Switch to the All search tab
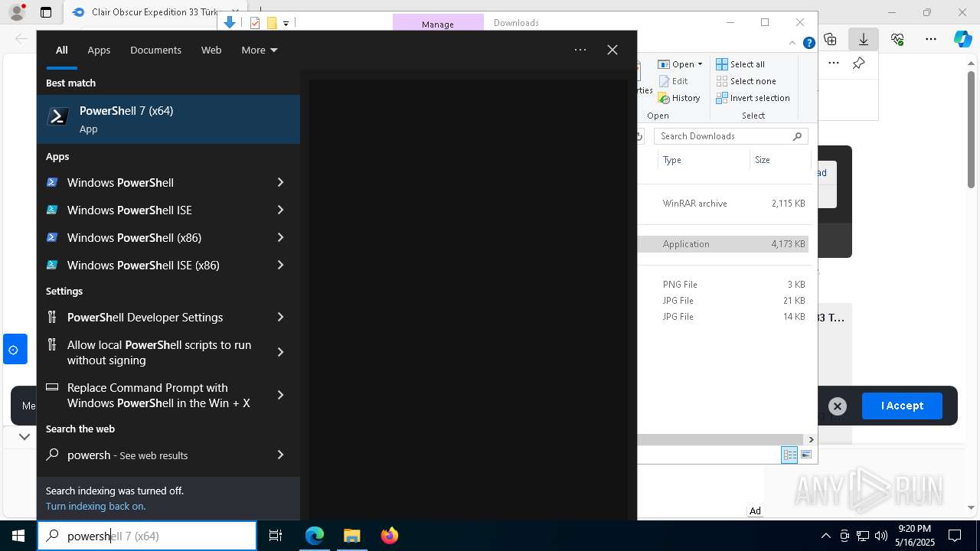The height and width of the screenshot is (551, 980). (62, 50)
